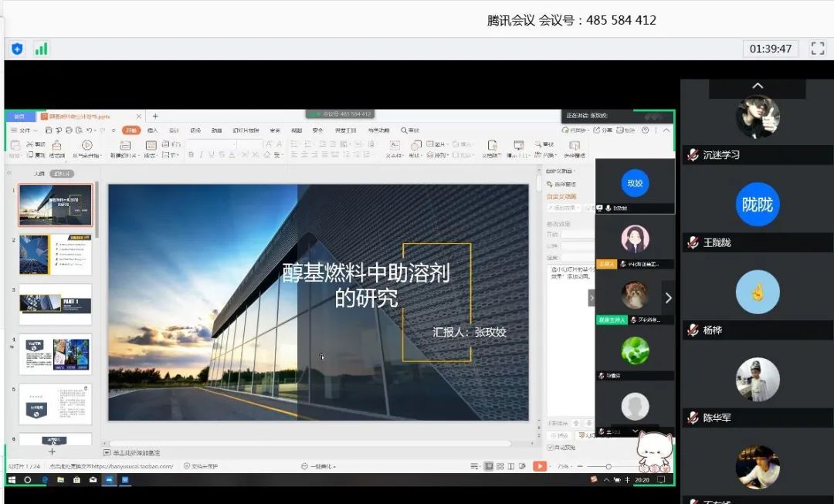This screenshot has width=834, height=504.
Task: Select the 动画 ribbon tab
Action: click(216, 130)
